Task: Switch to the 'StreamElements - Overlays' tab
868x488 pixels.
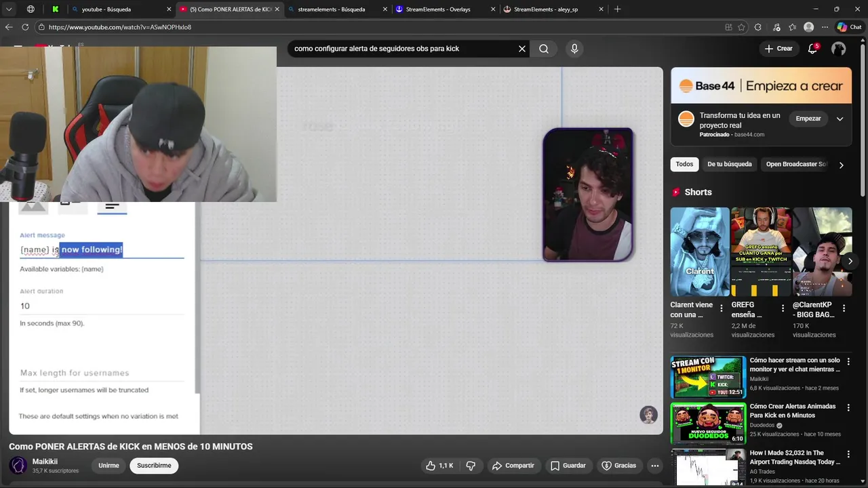Action: [x=437, y=9]
